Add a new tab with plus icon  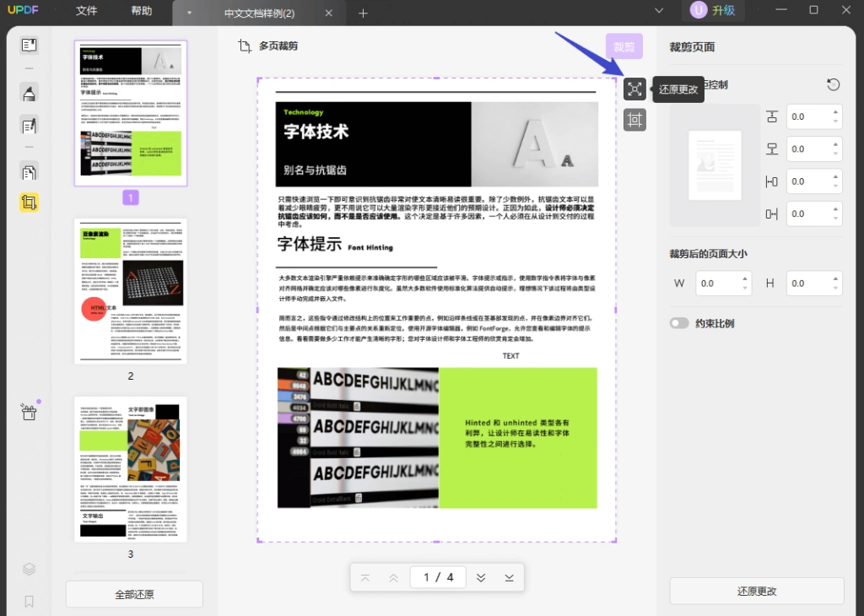pyautogui.click(x=363, y=14)
